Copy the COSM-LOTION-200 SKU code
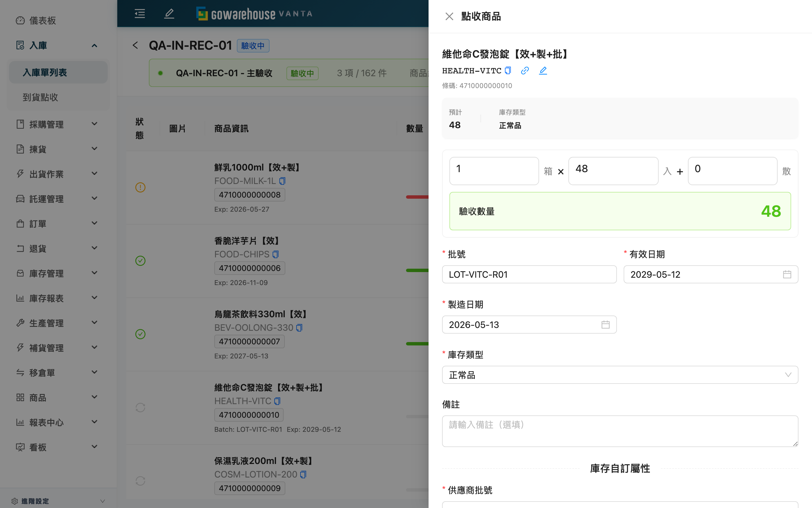812x508 pixels. pyautogui.click(x=303, y=474)
